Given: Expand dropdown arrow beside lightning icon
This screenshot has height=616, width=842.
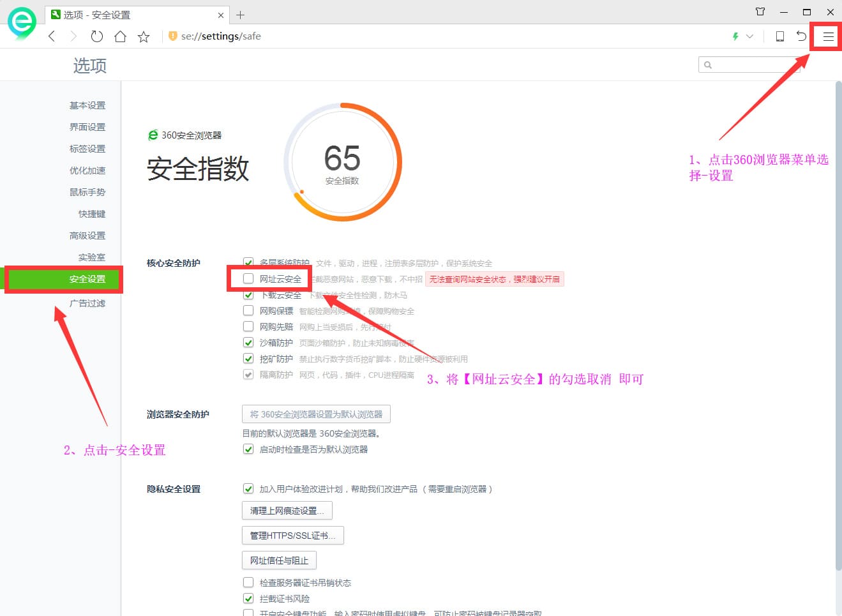Looking at the screenshot, I should pos(750,36).
